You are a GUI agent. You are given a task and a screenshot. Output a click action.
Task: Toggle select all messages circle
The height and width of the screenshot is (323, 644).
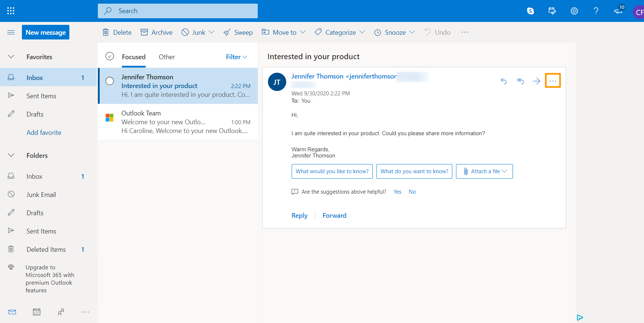[x=110, y=56]
